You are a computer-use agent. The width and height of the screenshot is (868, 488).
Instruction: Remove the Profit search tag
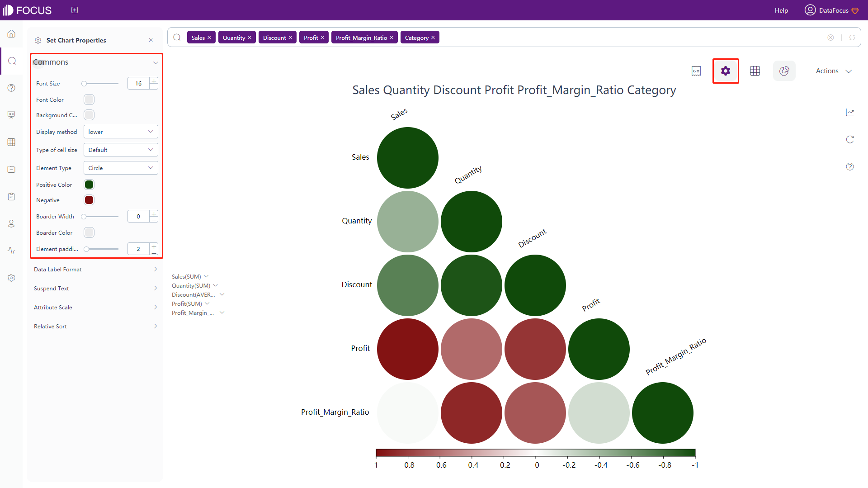coord(322,38)
